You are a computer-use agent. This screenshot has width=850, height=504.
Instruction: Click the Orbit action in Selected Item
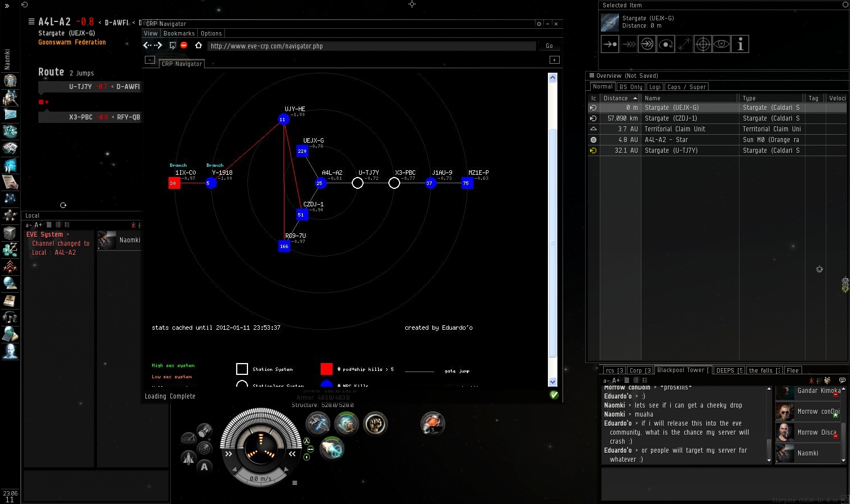666,44
